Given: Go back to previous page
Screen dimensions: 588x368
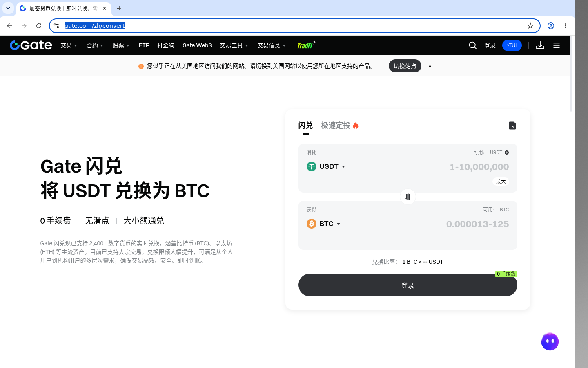Looking at the screenshot, I should coord(9,26).
